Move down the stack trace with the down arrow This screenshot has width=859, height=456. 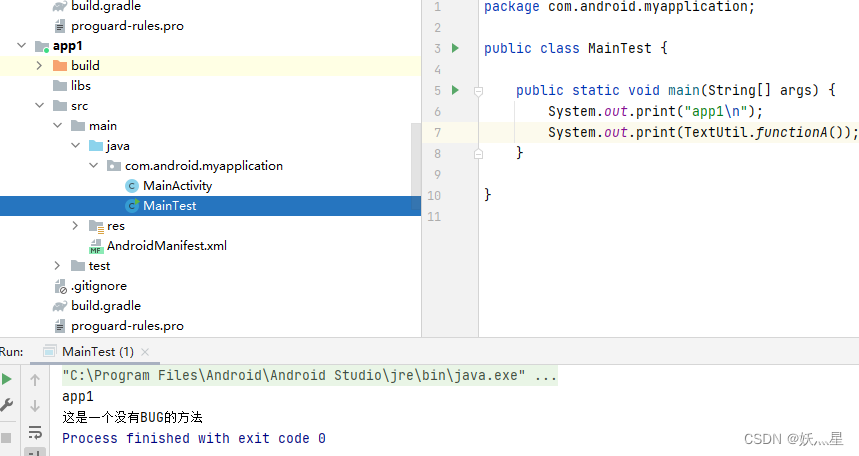tap(35, 406)
